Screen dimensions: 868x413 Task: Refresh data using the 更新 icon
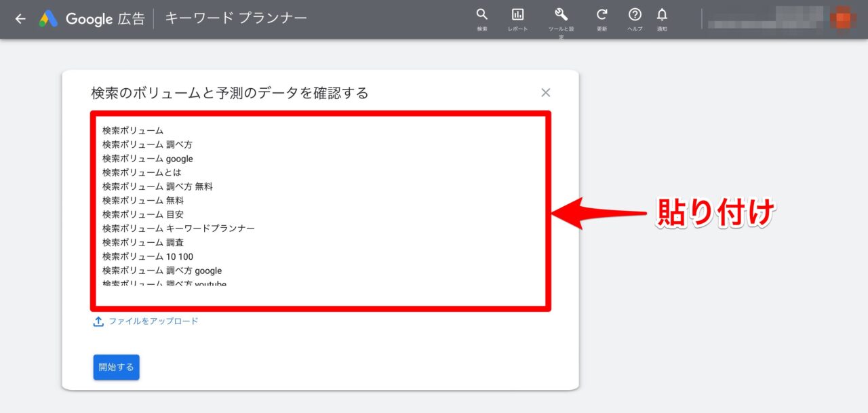pyautogui.click(x=602, y=14)
